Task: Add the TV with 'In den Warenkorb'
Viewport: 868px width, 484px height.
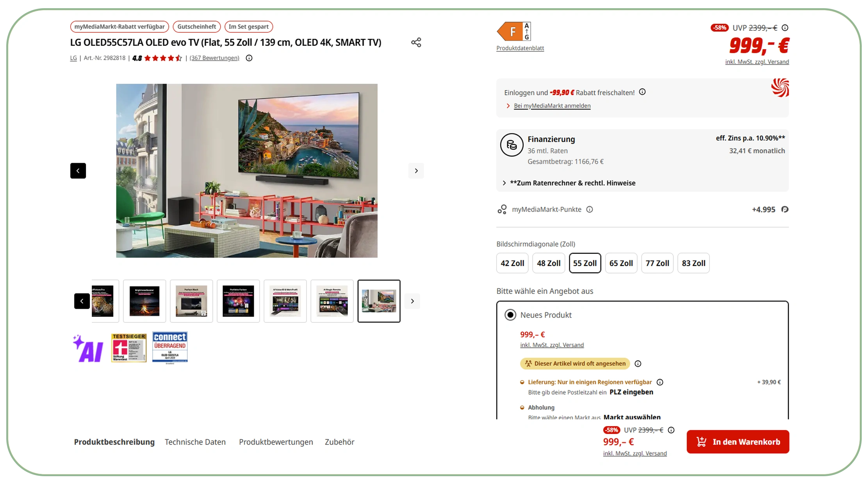Action: [738, 442]
